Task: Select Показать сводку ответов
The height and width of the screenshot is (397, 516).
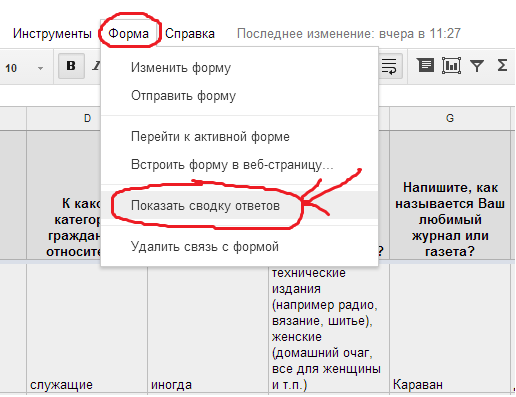Action: pyautogui.click(x=239, y=205)
